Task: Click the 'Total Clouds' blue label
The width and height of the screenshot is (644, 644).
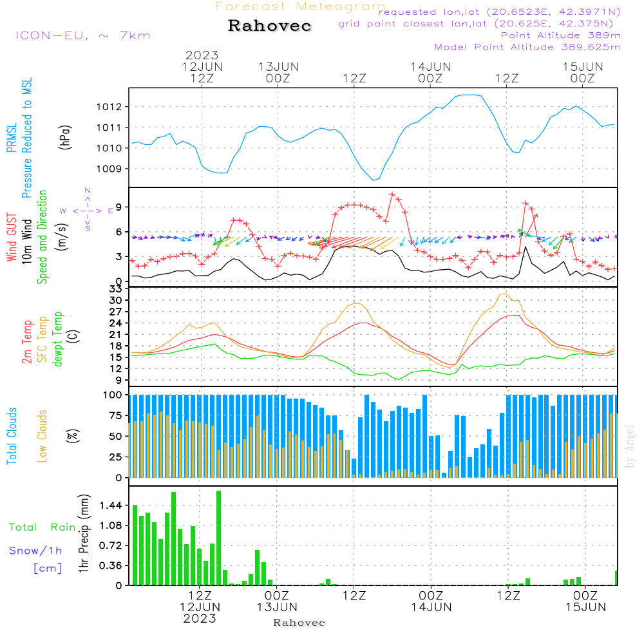Action: pyautogui.click(x=12, y=436)
